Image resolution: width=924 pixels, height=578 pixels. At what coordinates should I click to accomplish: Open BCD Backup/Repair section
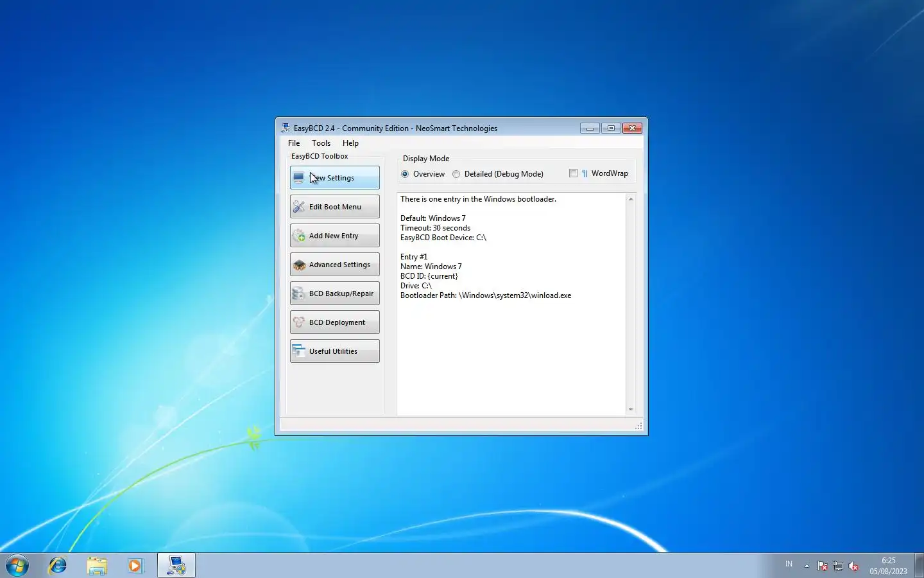334,293
